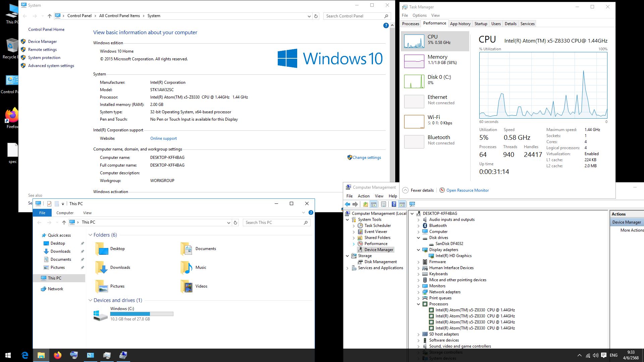Expand Services and Applications node

pos(347,268)
